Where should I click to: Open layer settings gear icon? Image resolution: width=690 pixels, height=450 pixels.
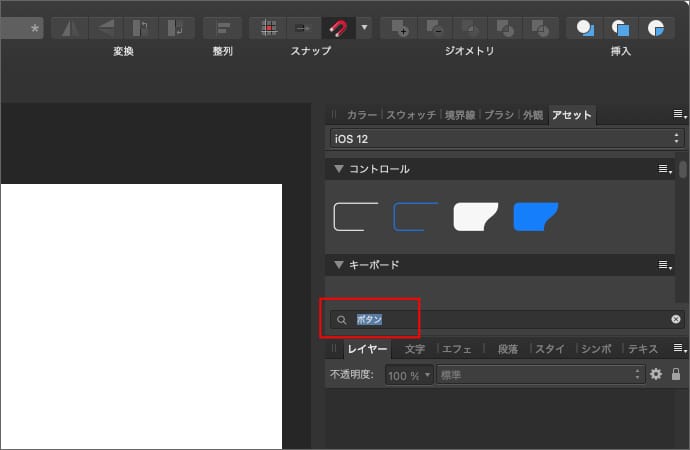(656, 374)
